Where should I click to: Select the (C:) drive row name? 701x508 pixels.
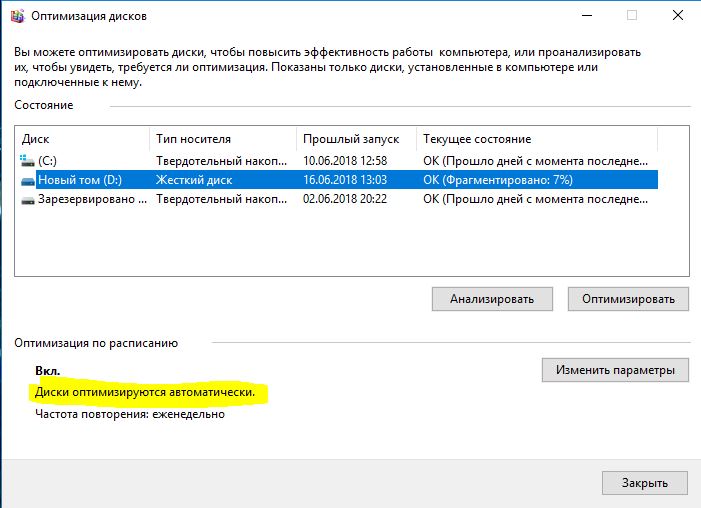47,161
